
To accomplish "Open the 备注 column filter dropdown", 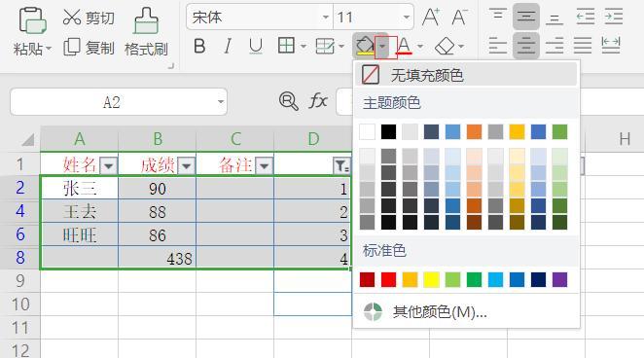I will [x=264, y=165].
